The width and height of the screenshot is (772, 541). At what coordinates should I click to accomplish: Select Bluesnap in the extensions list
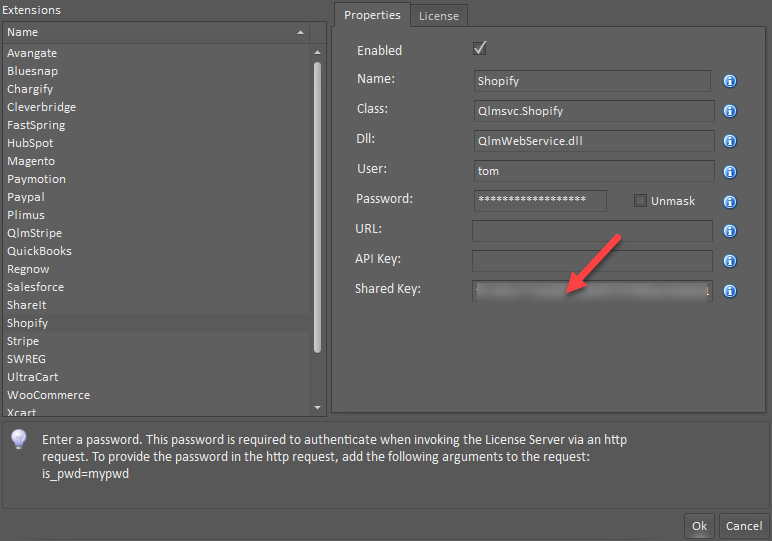click(x=156, y=71)
